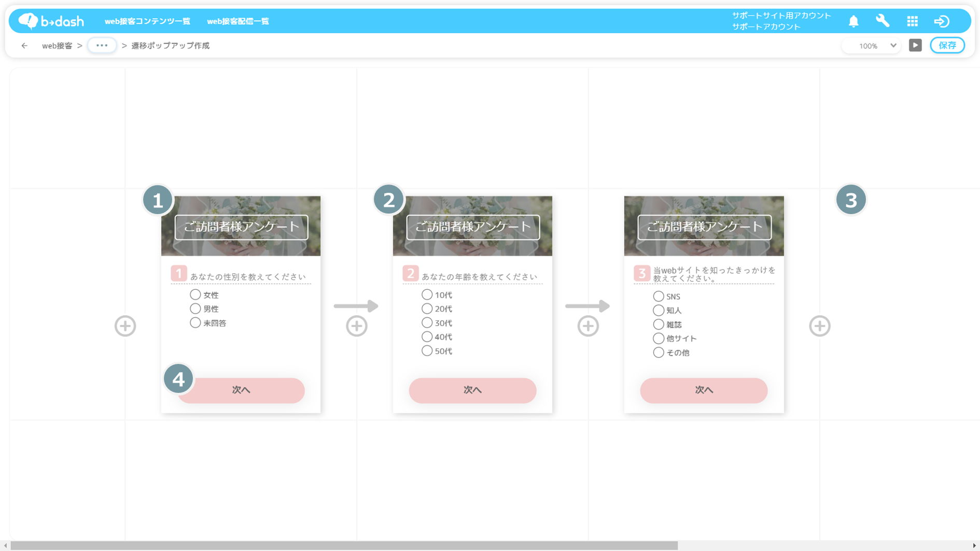
Task: Click the scrollbar right arrow
Action: (x=974, y=545)
